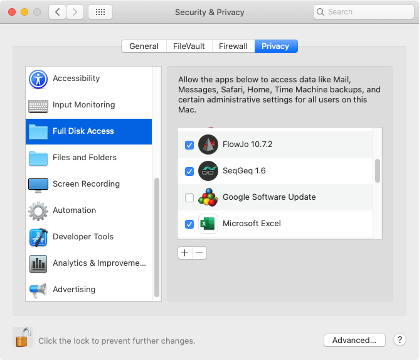Viewport: 420px width, 360px height.
Task: Click the yellow minimize window button
Action: (x=24, y=12)
